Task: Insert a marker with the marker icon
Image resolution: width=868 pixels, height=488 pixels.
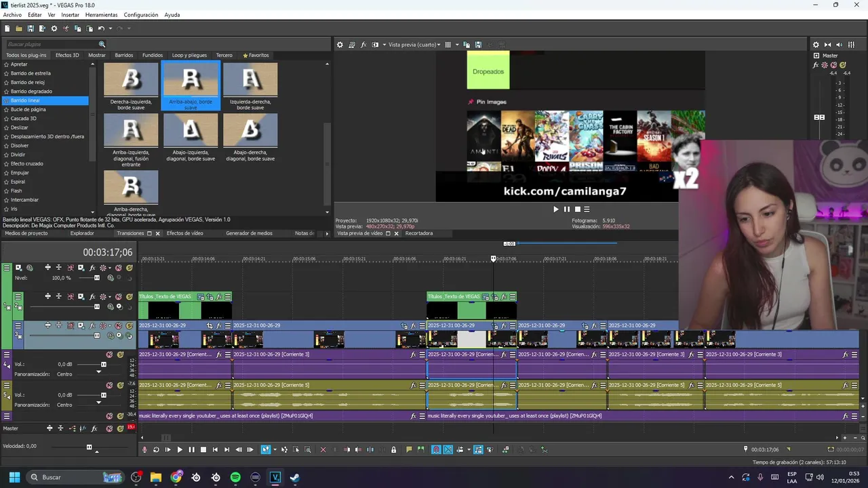Action: pyautogui.click(x=409, y=449)
